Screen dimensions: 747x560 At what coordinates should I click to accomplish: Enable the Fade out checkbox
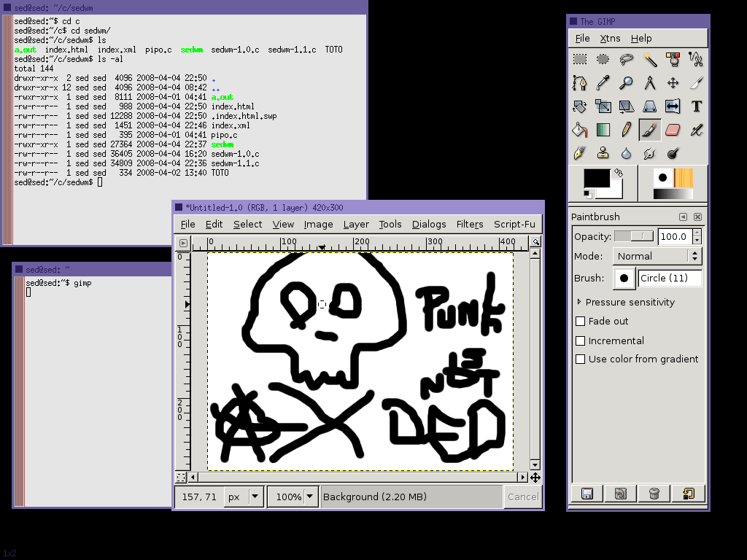click(581, 322)
